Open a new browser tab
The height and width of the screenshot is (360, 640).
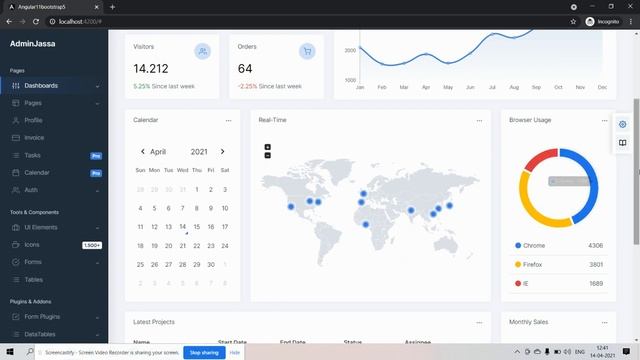pos(112,7)
